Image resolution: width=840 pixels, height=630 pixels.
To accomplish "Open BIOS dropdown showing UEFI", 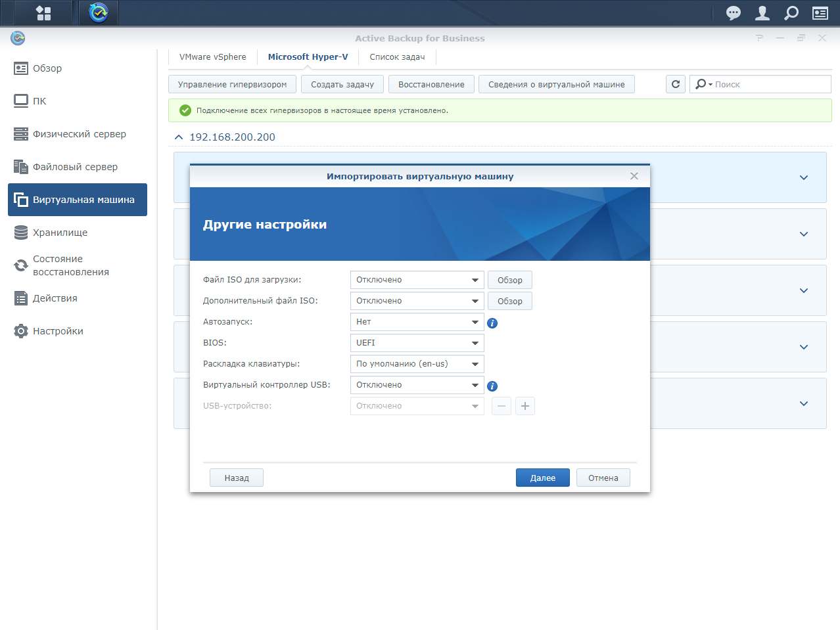I will 417,343.
